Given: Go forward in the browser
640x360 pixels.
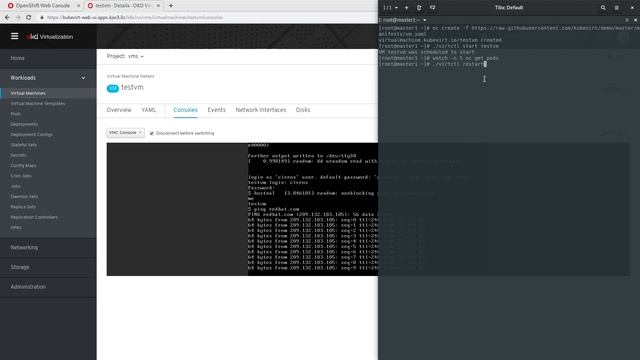Looking at the screenshot, I should [x=18, y=18].
